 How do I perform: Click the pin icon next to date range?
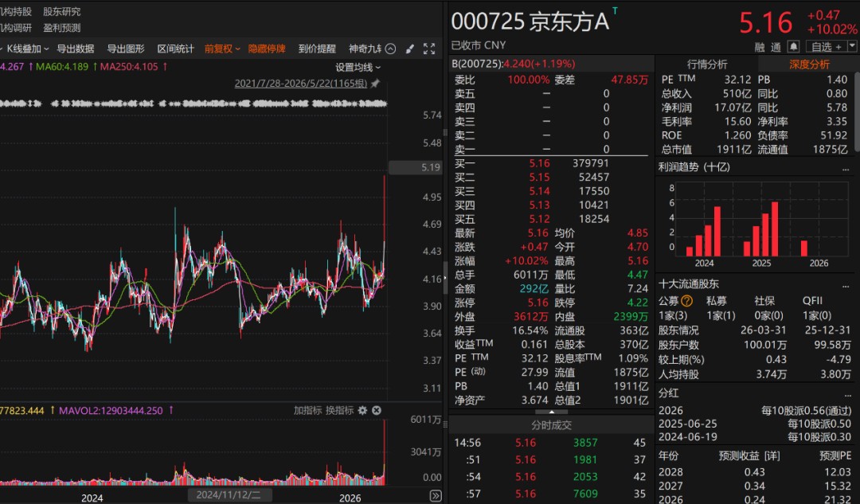pyautogui.click(x=375, y=84)
